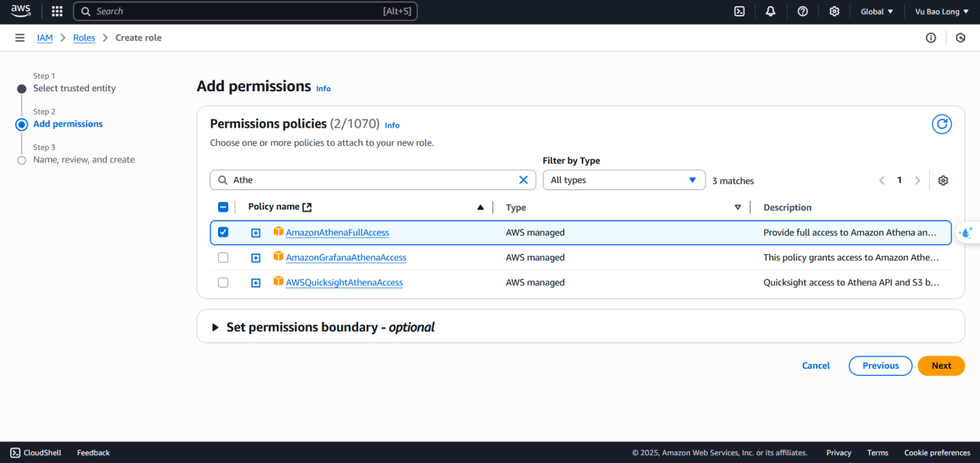Screen dimensions: 980x463
Task: Click the Name, review, and create step
Action: 84,160
